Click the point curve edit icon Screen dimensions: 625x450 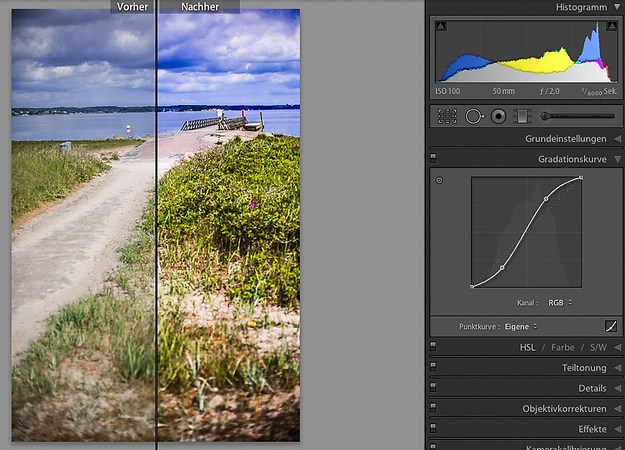[x=611, y=326]
